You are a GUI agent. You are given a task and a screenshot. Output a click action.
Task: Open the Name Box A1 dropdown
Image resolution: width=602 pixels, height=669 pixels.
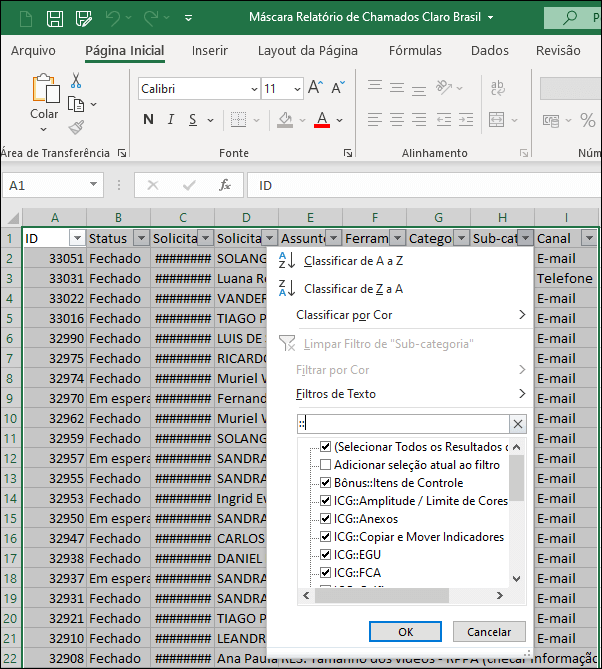93,184
